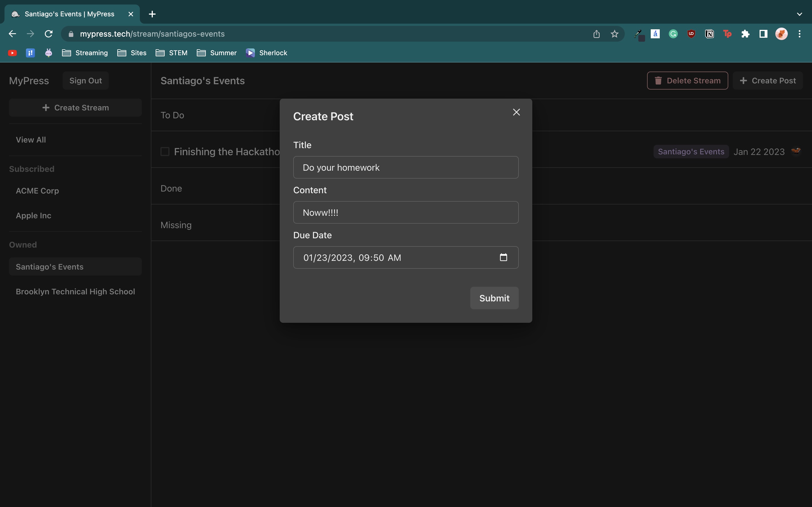
Task: Open the YouTube bookmark icon
Action: pos(12,53)
